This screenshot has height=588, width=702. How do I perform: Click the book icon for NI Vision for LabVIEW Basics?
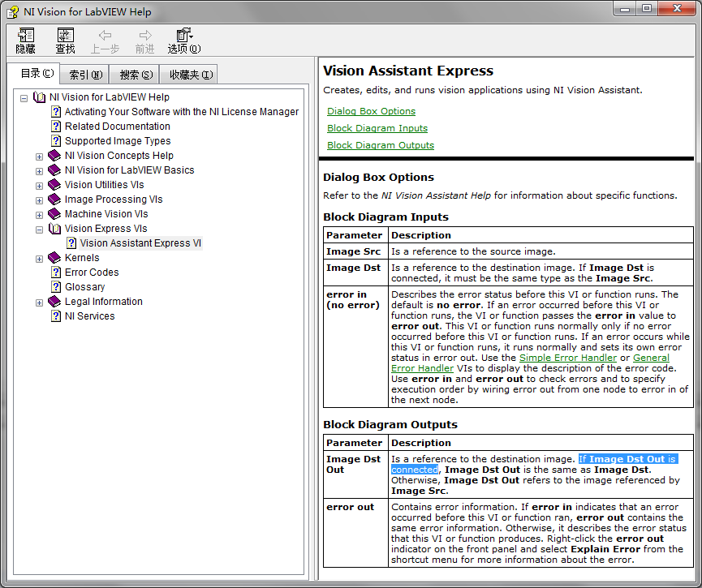(54, 170)
